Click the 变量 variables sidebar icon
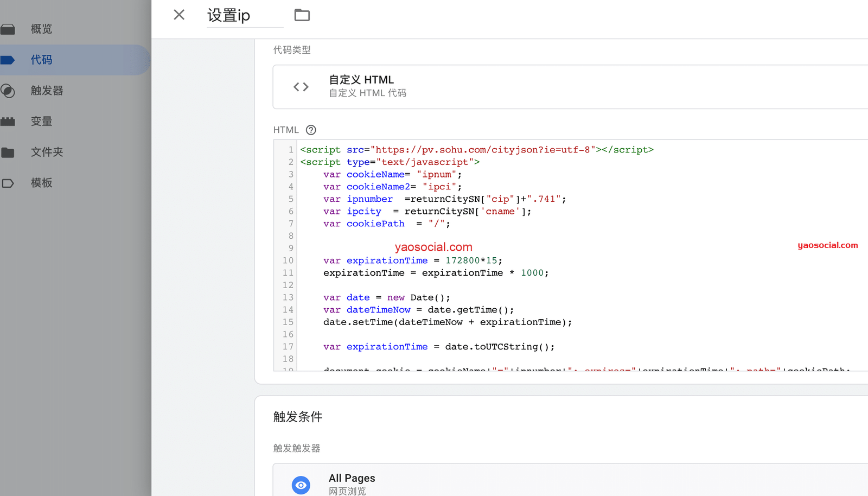The height and width of the screenshot is (496, 868). (x=8, y=122)
